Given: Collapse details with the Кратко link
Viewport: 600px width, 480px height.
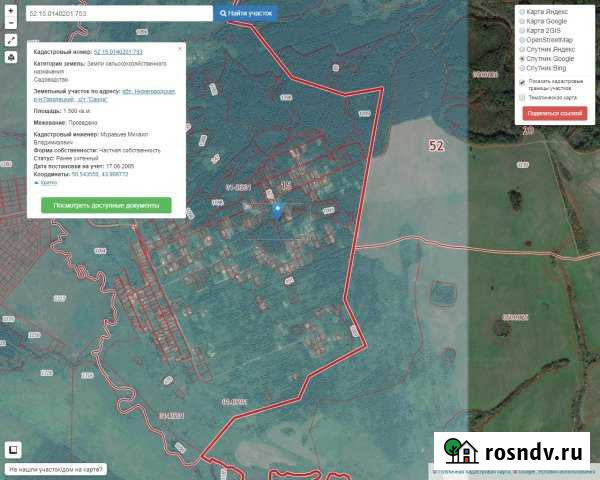Looking at the screenshot, I should click(x=47, y=183).
